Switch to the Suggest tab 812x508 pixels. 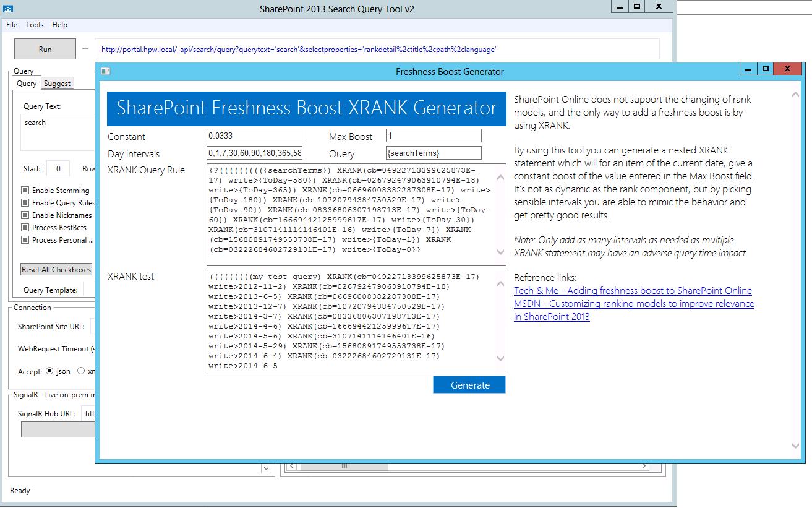point(57,84)
